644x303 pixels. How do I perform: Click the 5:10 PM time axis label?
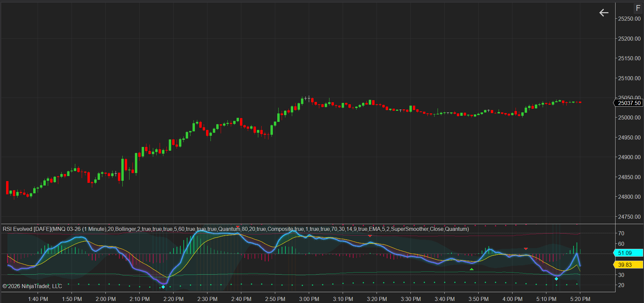(546, 299)
